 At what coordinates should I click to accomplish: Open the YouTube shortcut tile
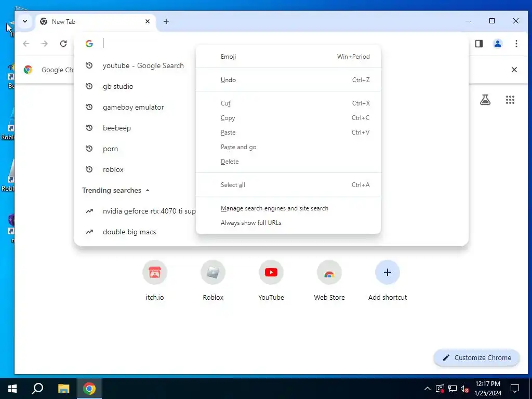pos(271,281)
